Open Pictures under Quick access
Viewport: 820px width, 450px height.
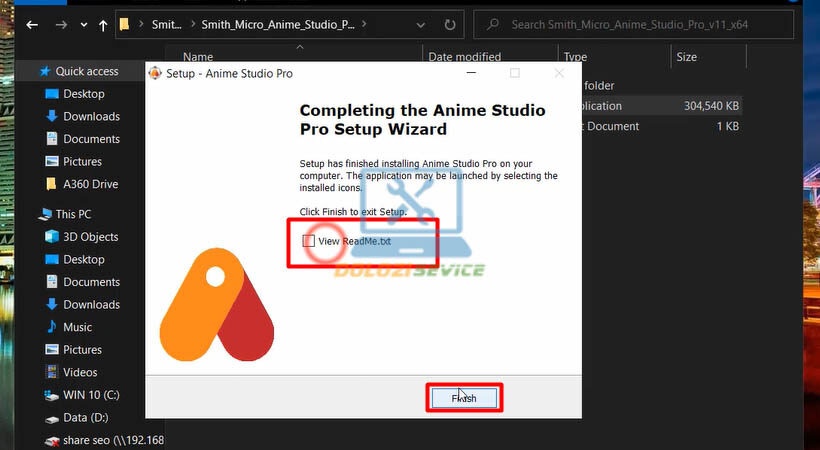click(x=82, y=161)
